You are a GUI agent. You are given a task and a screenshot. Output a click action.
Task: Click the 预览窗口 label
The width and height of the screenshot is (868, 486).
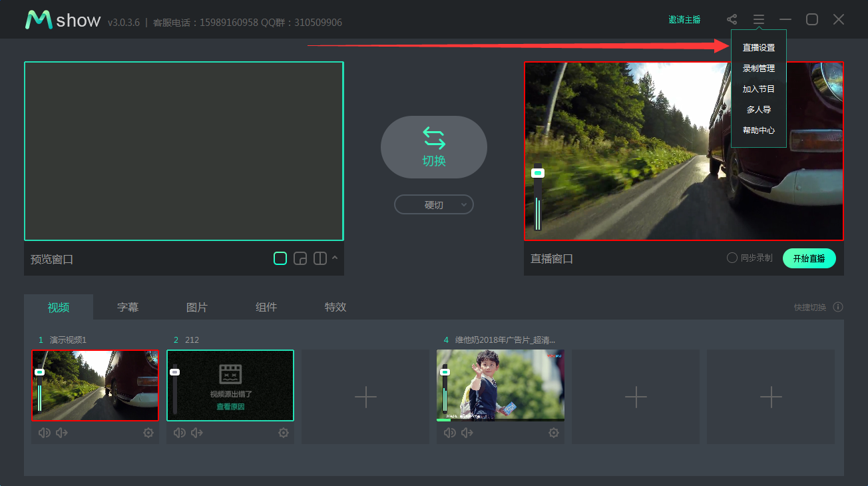(x=52, y=259)
